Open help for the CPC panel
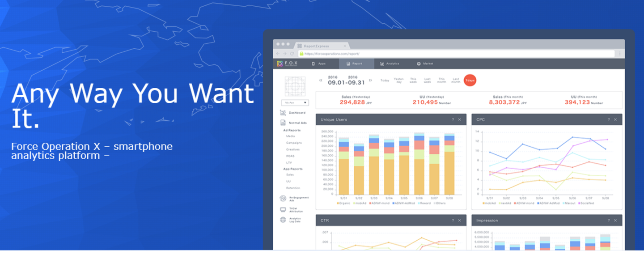The height and width of the screenshot is (259, 644). tap(608, 119)
